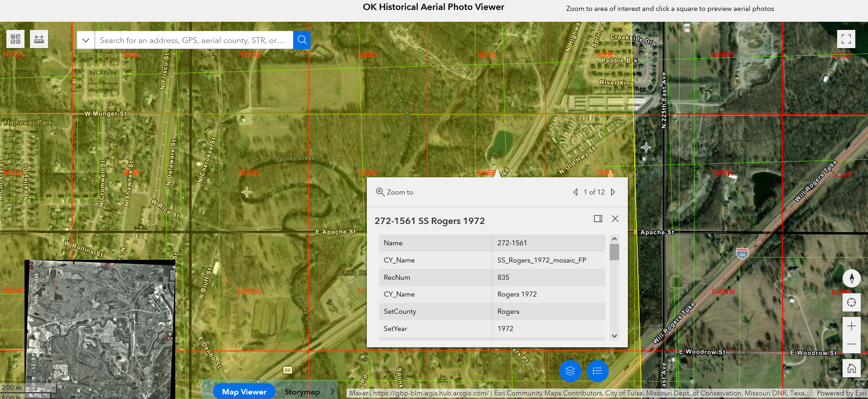The height and width of the screenshot is (399, 868).
Task: Click the Zoom to button in popup
Action: tap(395, 192)
